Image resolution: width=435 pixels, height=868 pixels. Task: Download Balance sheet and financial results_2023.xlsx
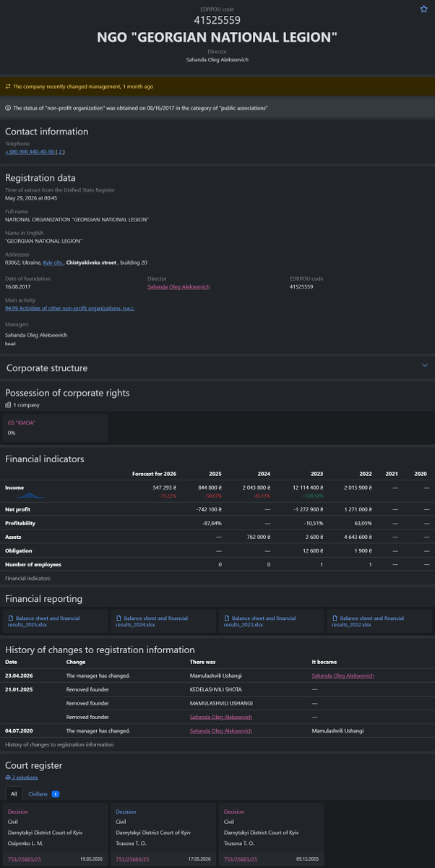(x=272, y=621)
